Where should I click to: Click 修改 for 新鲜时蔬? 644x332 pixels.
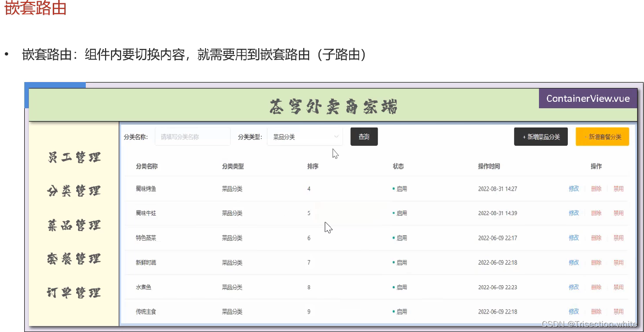pyautogui.click(x=574, y=262)
